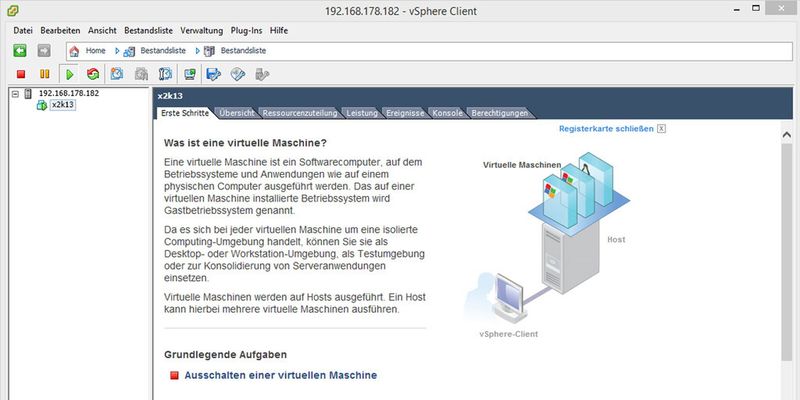Click the first Bestandsliste breadcrumb icon
Viewport: 800px width, 400px height.
129,51
